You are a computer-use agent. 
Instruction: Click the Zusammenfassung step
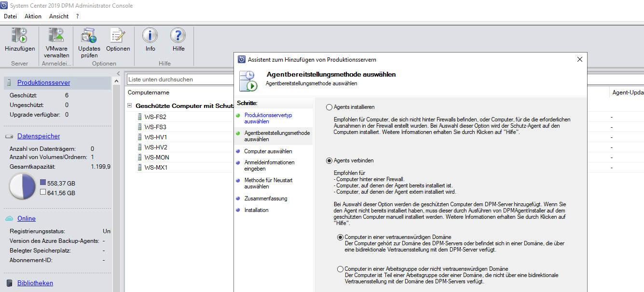pos(266,199)
